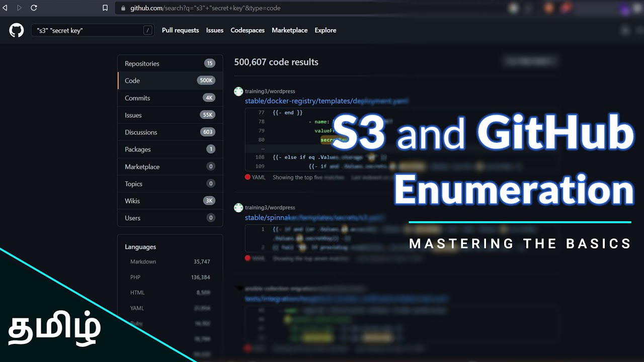
Task: Open Codespaces in top navigation
Action: (x=248, y=30)
